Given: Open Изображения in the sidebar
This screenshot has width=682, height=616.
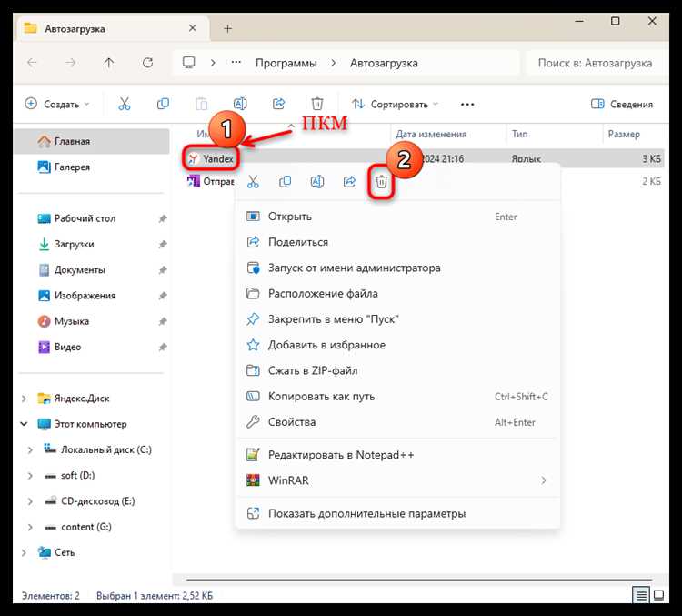Looking at the screenshot, I should [x=91, y=296].
